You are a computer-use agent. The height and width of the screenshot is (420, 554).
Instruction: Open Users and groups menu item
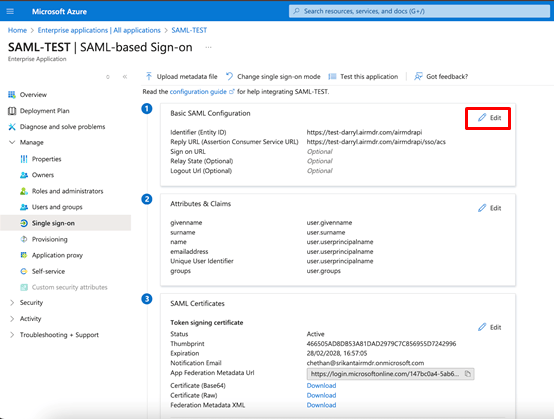click(57, 207)
